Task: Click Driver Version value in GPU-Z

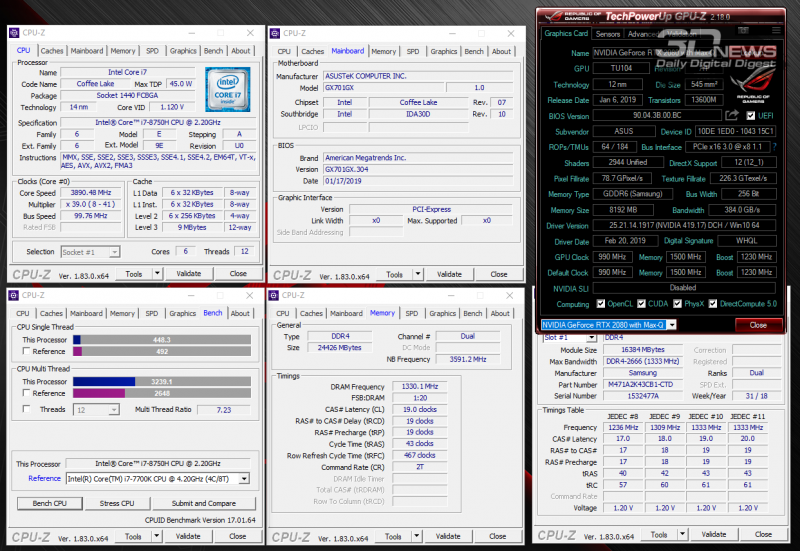Action: click(x=684, y=225)
